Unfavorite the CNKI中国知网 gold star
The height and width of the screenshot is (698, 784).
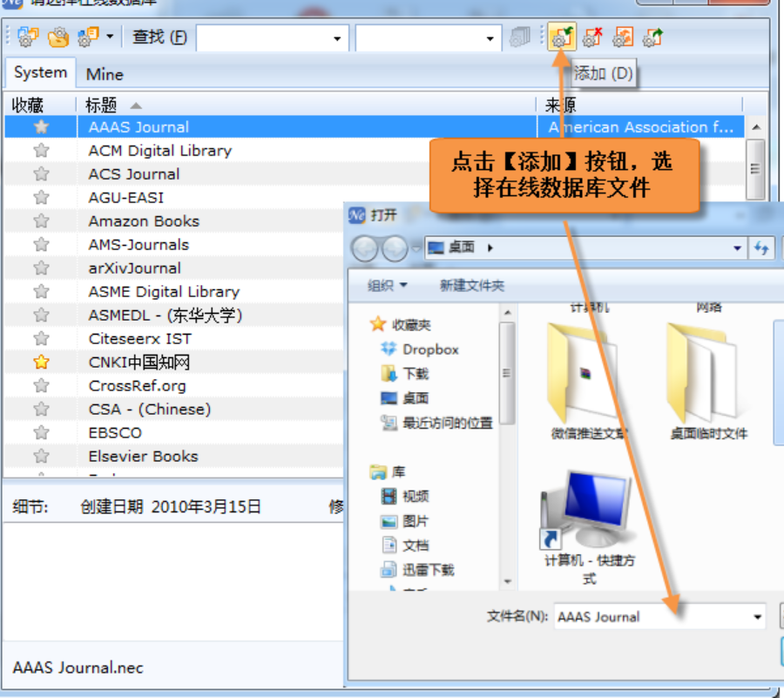tap(41, 362)
